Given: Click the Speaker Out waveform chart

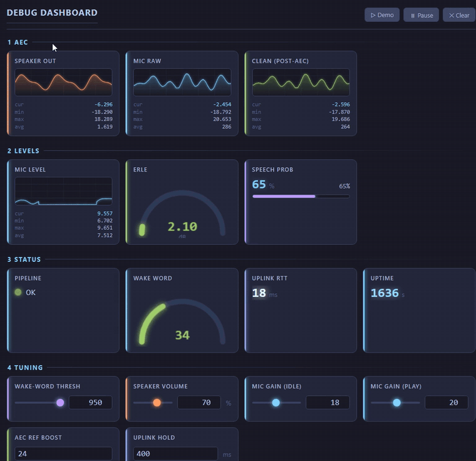Looking at the screenshot, I should point(63,82).
